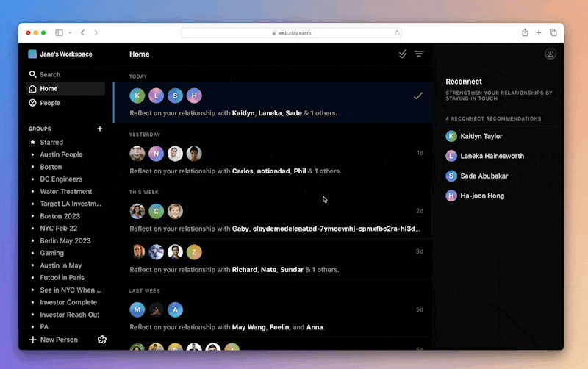Open reflection with May Wang, Feelin, Anna

[x=273, y=318]
